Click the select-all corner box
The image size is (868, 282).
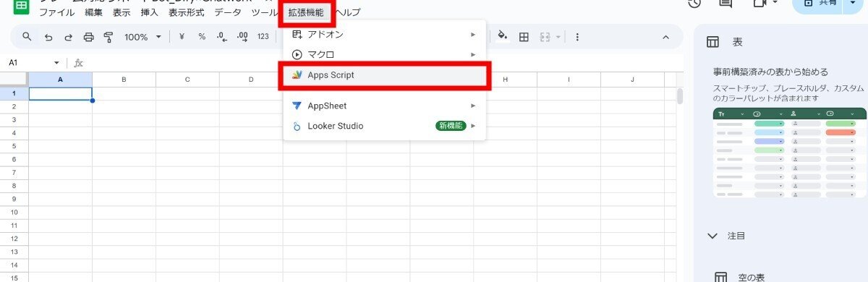click(14, 80)
